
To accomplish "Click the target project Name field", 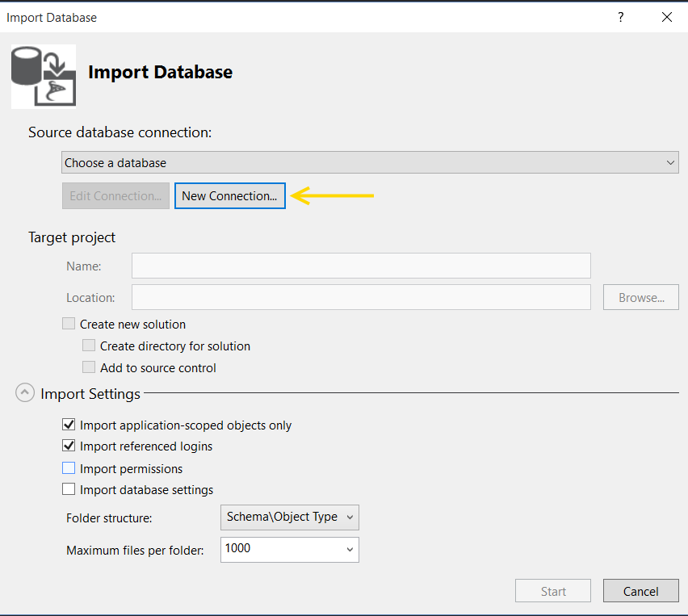I will [x=361, y=266].
